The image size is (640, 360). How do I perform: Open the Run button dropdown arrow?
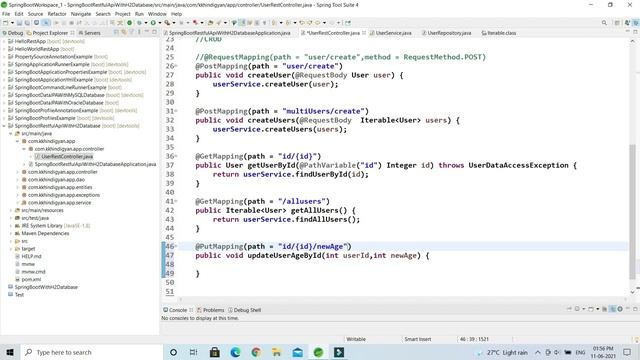point(160,23)
